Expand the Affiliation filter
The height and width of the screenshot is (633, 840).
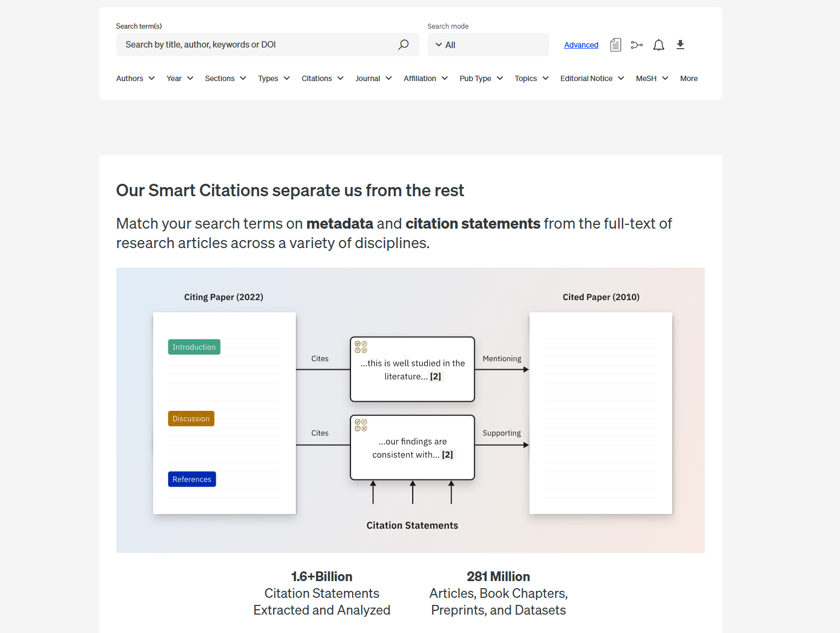coord(426,78)
